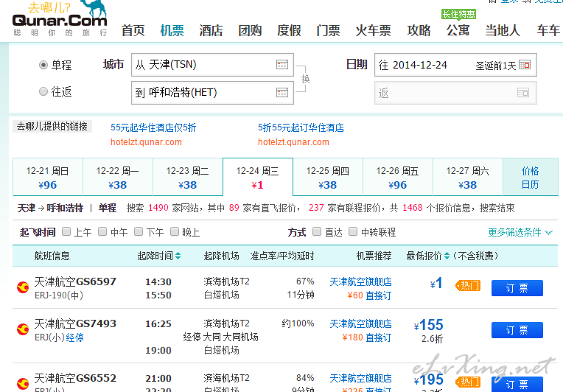Click 天津航空旗舰店 link for GS7493
The height and width of the screenshot is (392, 563).
tap(360, 323)
